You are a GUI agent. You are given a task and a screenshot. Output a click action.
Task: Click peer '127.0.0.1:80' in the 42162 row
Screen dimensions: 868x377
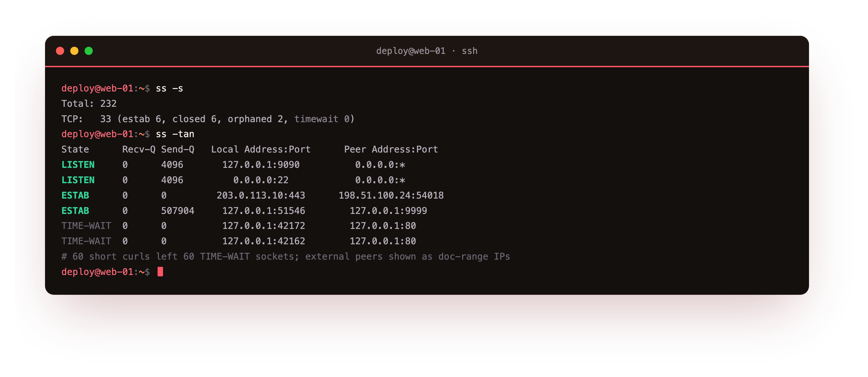click(383, 241)
